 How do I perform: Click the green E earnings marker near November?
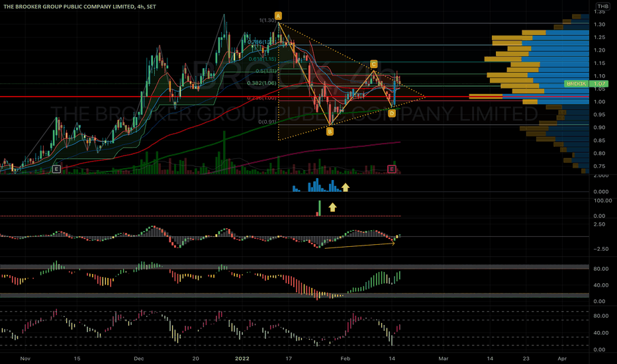coord(56,169)
